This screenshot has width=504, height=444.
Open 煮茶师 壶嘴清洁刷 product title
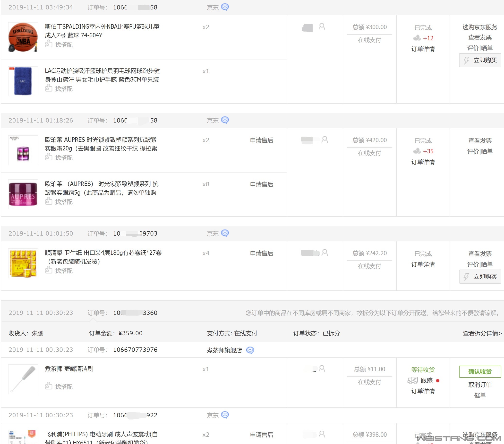(69, 369)
